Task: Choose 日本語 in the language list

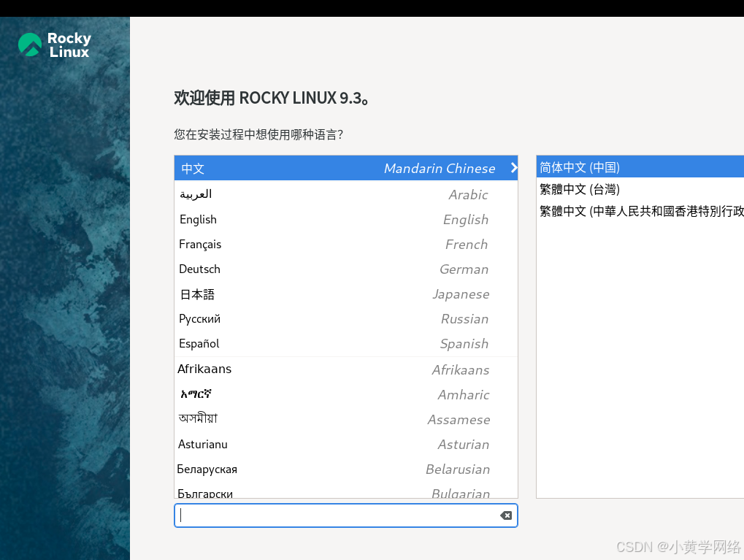Action: click(346, 294)
